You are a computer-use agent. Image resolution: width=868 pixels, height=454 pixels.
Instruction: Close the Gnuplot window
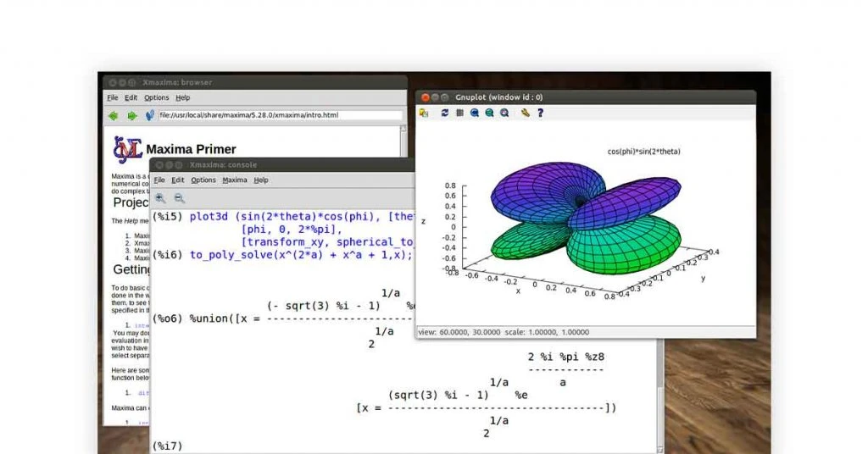coord(426,97)
